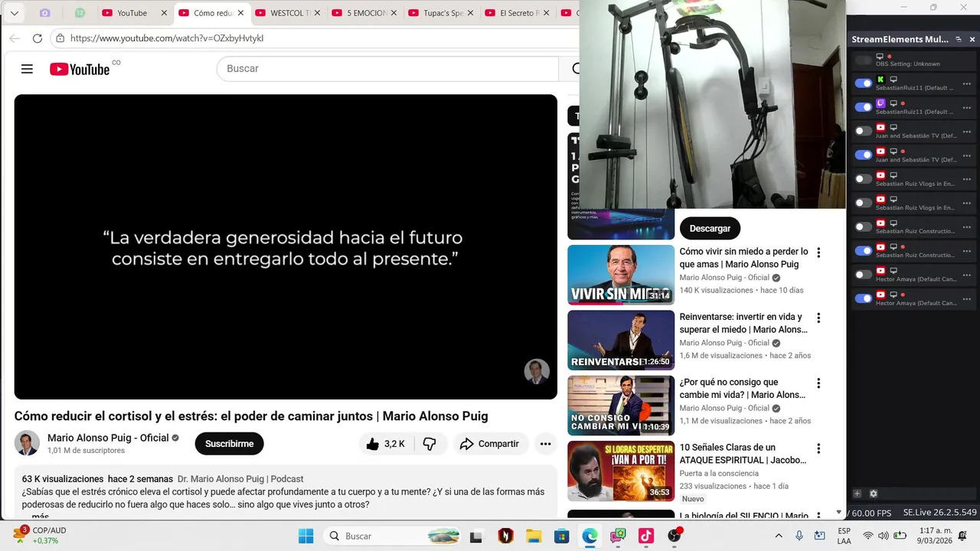Image resolution: width=980 pixels, height=551 pixels.
Task: Enable first Sebastian Ruiz Construction toggle
Action: [864, 227]
